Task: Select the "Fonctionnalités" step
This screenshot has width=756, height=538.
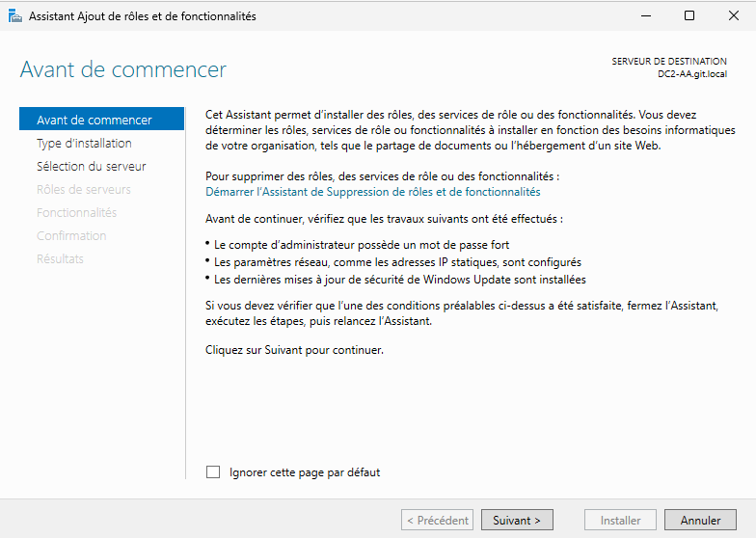Action: point(77,212)
